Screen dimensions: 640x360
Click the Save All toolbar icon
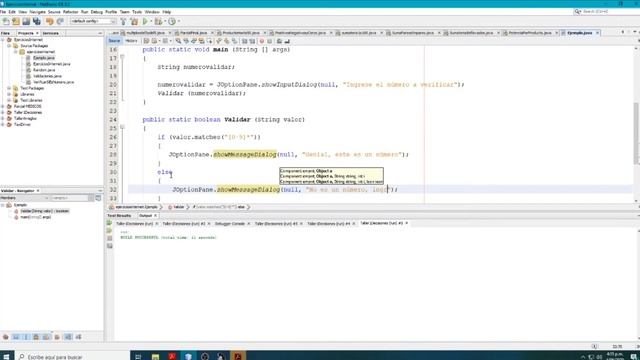37,21
